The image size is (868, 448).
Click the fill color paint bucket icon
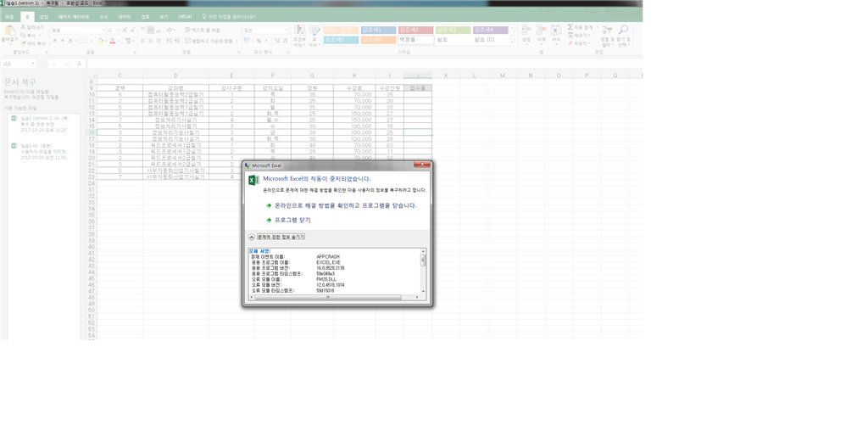tap(100, 41)
